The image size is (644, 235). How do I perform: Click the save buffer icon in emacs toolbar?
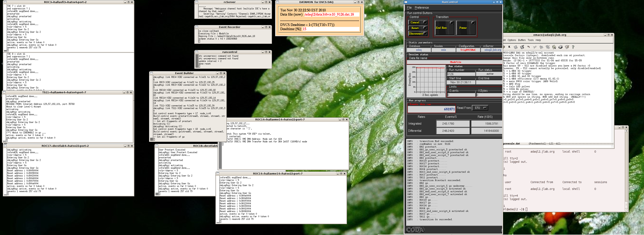click(516, 47)
